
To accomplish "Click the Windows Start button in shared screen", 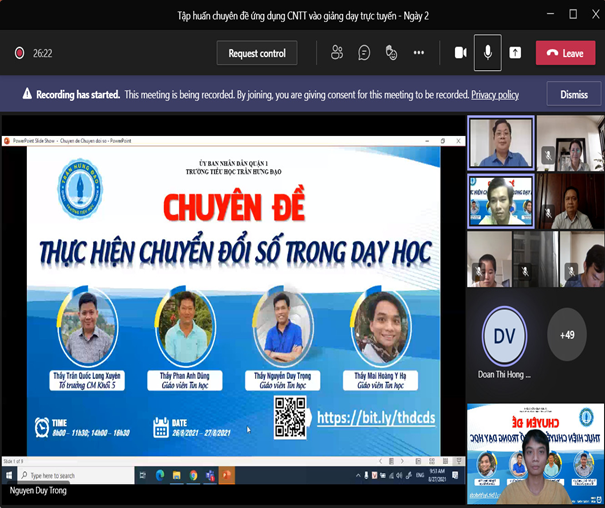I will 8,476.
